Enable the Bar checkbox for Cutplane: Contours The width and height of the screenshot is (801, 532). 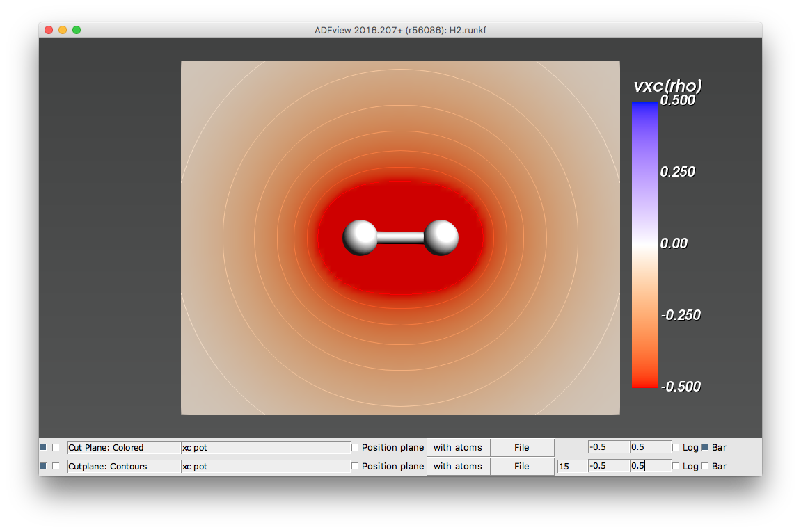tap(705, 466)
